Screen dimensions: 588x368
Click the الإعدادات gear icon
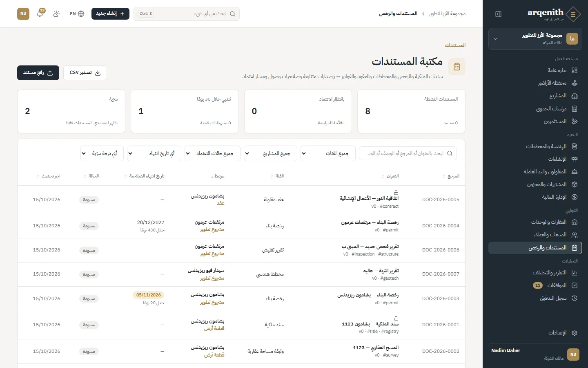[575, 333]
